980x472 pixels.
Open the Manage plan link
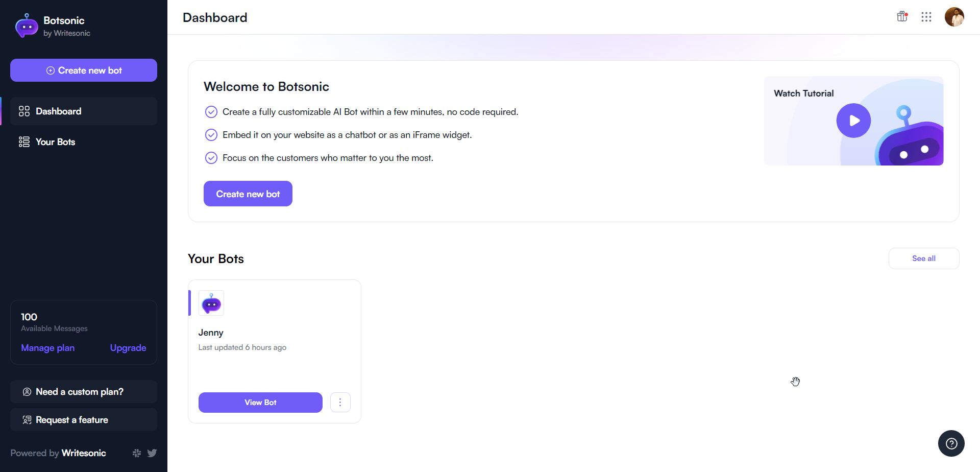tap(47, 347)
